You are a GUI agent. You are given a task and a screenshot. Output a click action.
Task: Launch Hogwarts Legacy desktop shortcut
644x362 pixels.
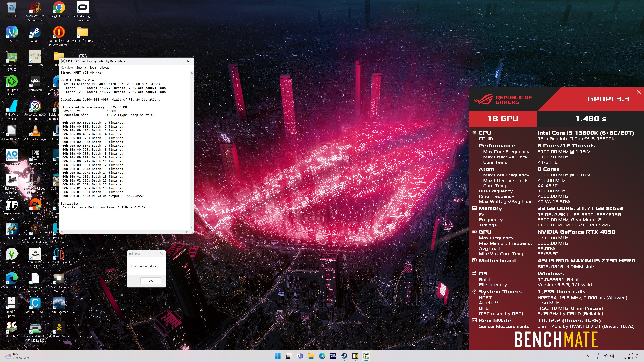tap(35, 283)
